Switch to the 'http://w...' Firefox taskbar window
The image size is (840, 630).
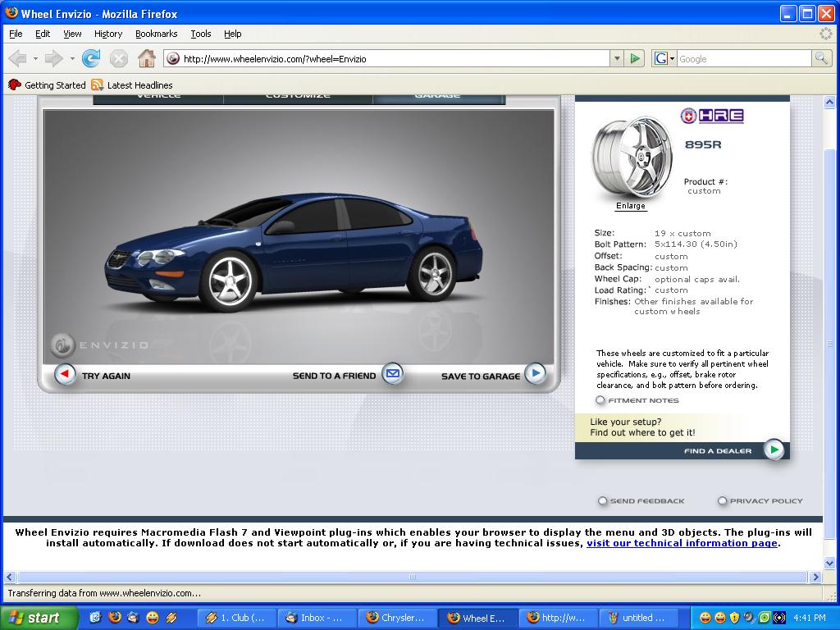pos(558,618)
